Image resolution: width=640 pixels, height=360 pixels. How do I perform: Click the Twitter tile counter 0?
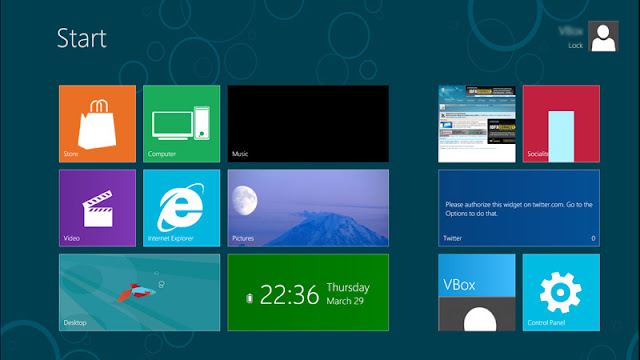pos(593,238)
